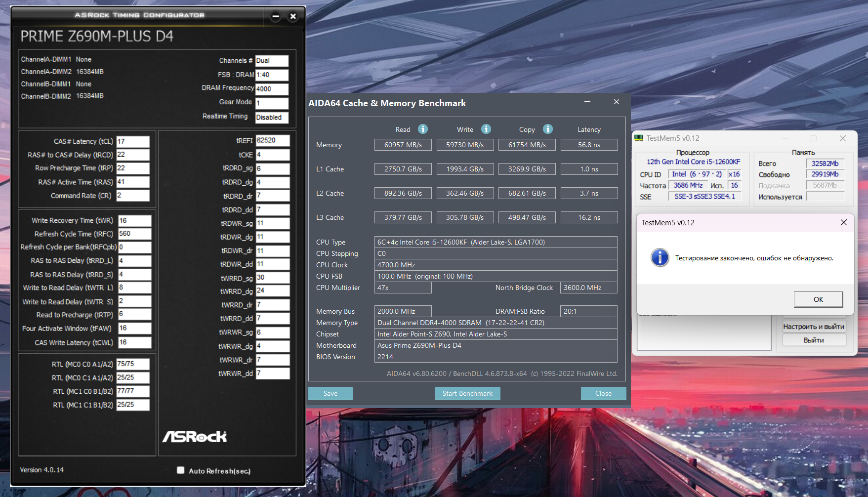
Task: Click the tWTR_L value field
Action: pos(135,288)
